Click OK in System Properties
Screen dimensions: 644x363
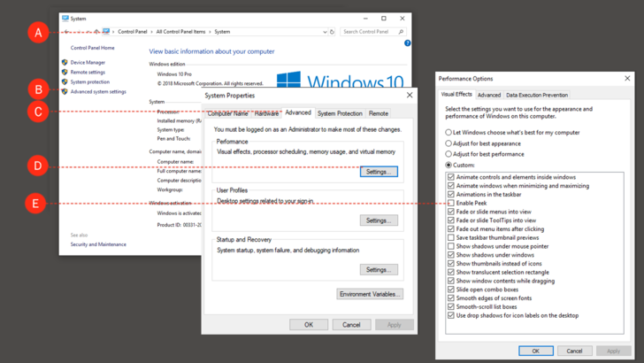pos(309,325)
